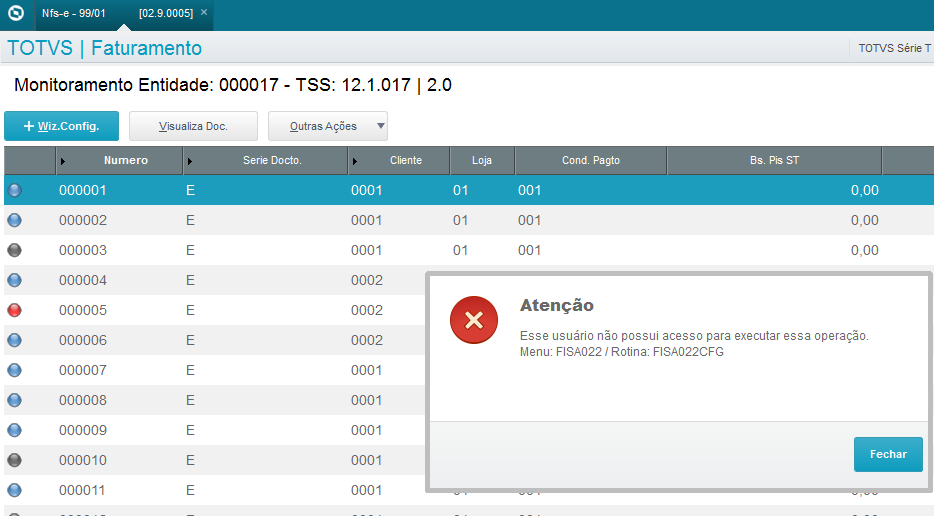The image size is (934, 516).
Task: Click red status icon of row 000005
Action: pos(14,310)
